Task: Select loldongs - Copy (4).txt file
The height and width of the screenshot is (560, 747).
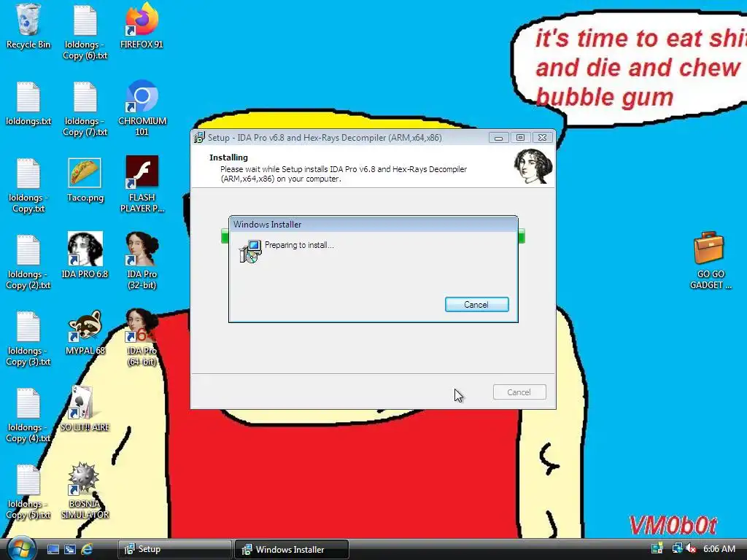Action: coord(28,415)
